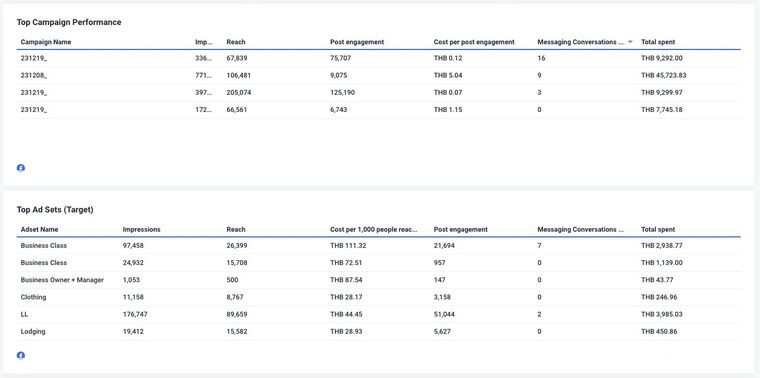Click reach value 205,074
Image resolution: width=760 pixels, height=378 pixels.
(x=239, y=93)
